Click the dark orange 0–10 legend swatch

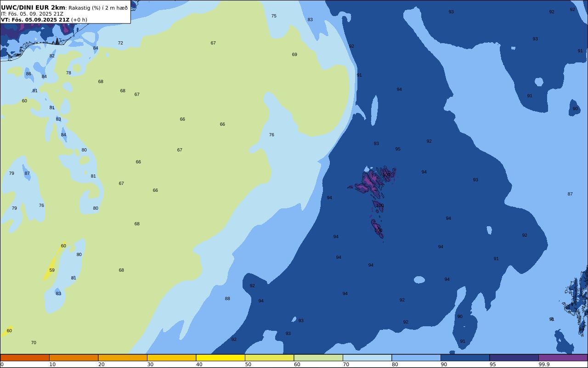25,357
